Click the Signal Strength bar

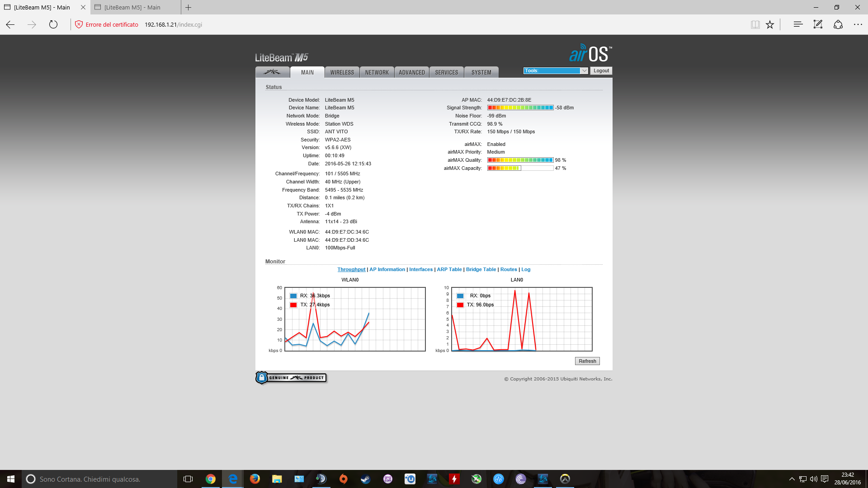coord(520,108)
